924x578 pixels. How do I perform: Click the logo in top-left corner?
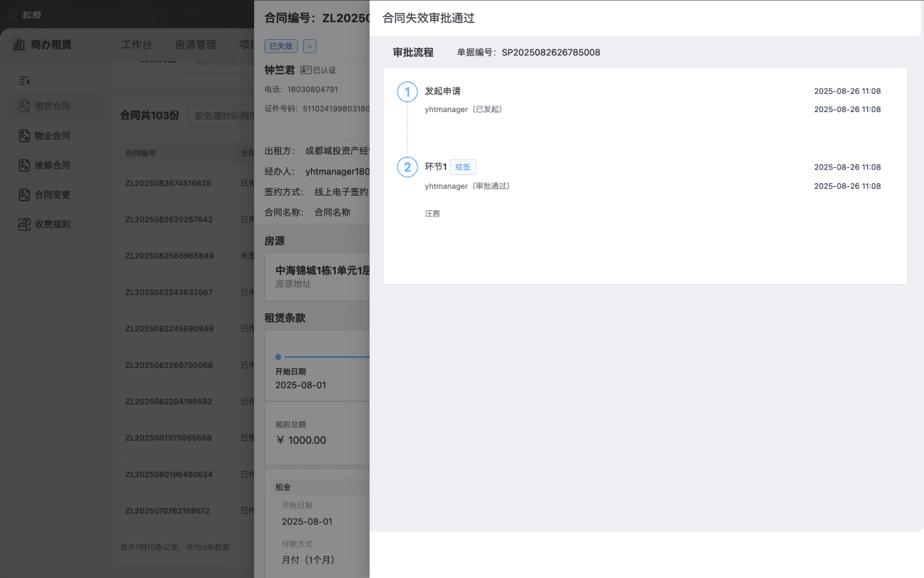pos(24,13)
